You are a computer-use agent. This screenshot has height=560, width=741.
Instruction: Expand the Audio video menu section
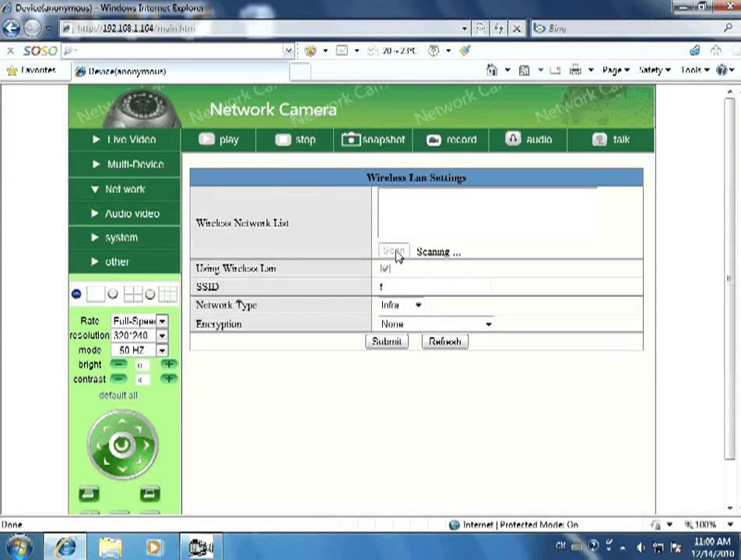pyautogui.click(x=125, y=213)
